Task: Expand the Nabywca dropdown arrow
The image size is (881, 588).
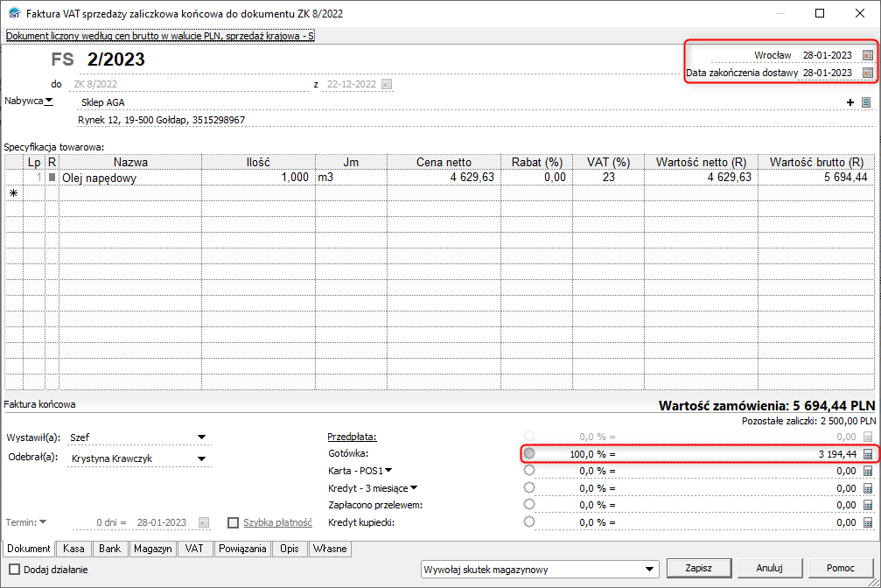Action: tap(49, 101)
